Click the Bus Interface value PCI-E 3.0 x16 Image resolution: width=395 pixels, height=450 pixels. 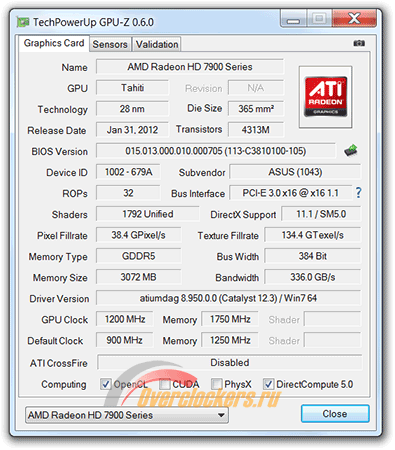point(290,193)
